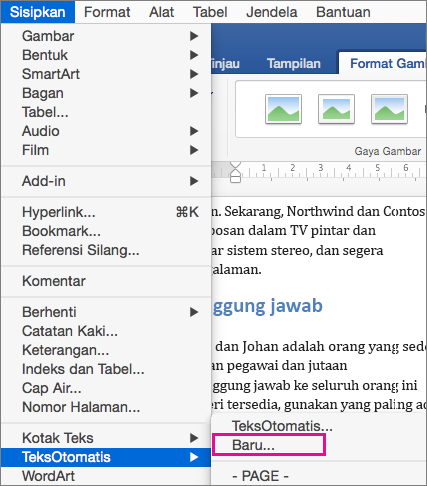This screenshot has height=486, width=427.
Task: Click the text 'dan Johan adalah orang yang'
Action: pos(306,347)
